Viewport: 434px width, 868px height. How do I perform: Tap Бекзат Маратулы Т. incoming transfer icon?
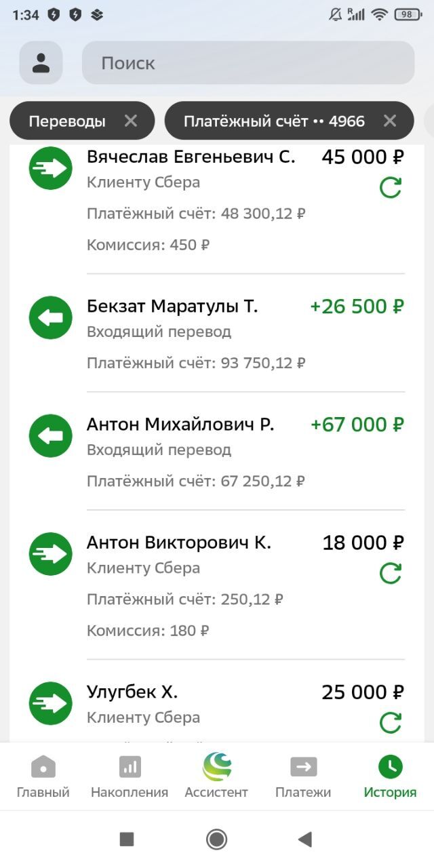coord(51,317)
